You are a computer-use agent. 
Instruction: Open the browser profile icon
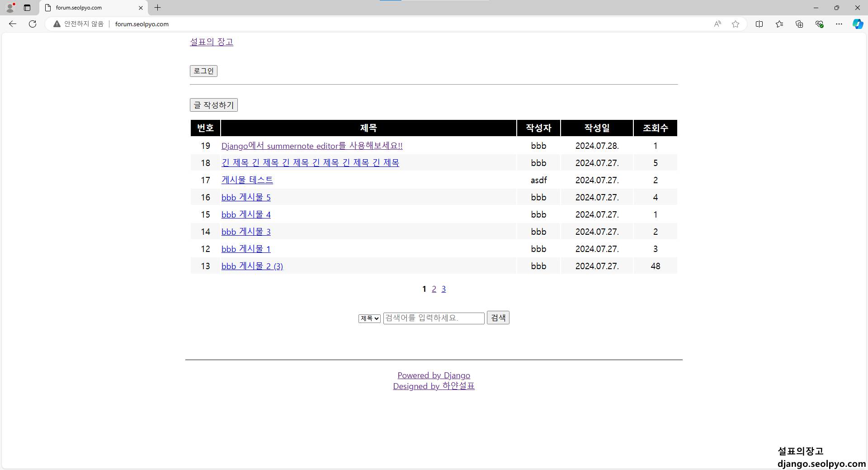click(10, 8)
